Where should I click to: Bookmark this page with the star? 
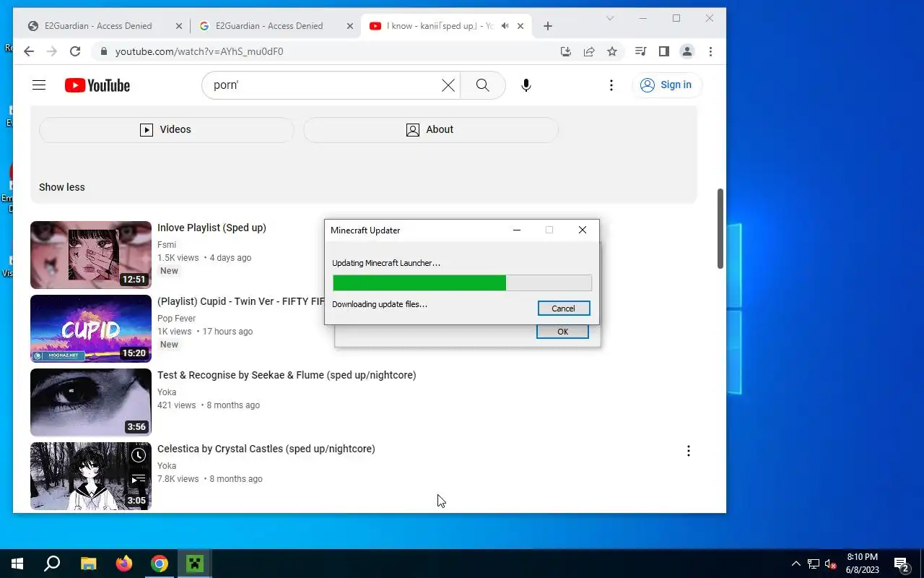612,51
